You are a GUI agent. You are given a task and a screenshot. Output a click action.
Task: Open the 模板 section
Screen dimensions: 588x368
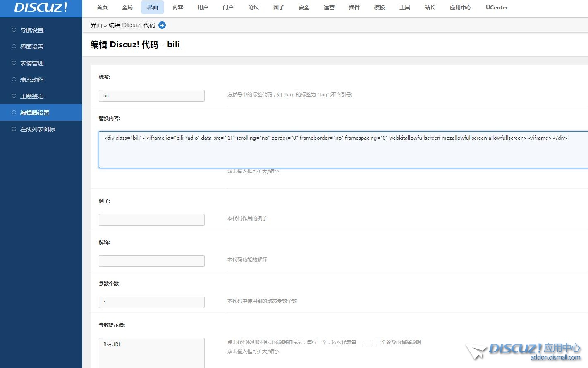[x=379, y=7]
